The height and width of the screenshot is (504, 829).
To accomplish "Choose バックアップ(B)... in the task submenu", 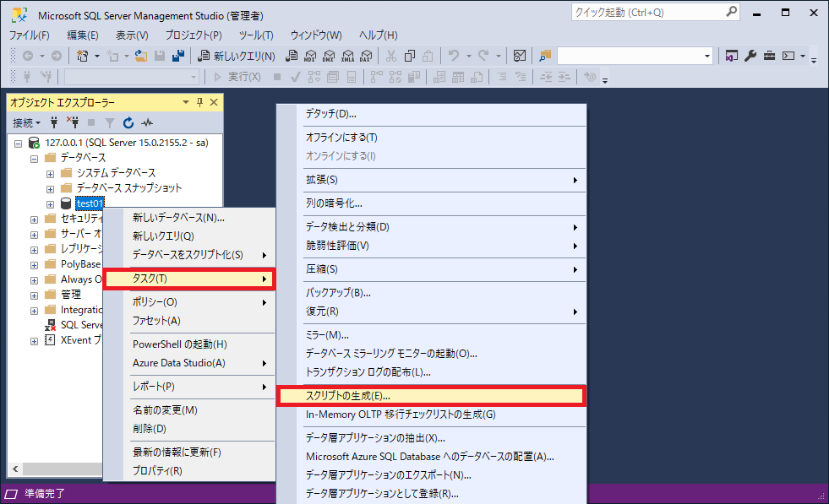I will [x=338, y=293].
